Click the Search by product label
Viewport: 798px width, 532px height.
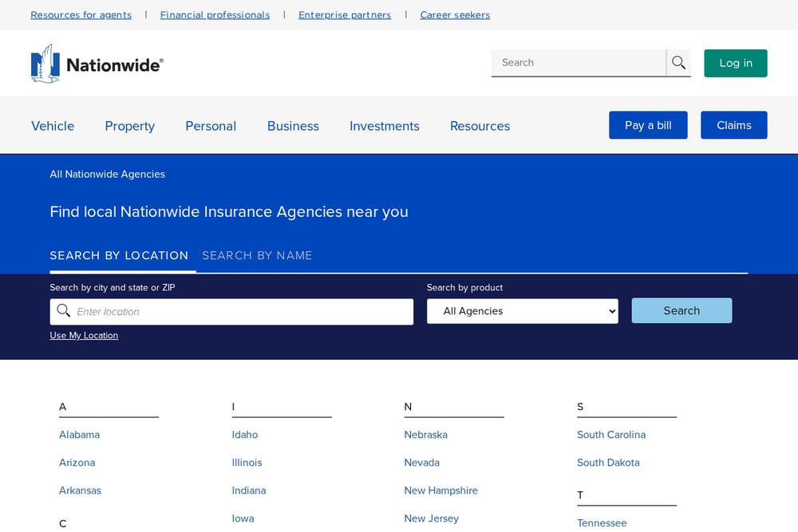pyautogui.click(x=464, y=287)
